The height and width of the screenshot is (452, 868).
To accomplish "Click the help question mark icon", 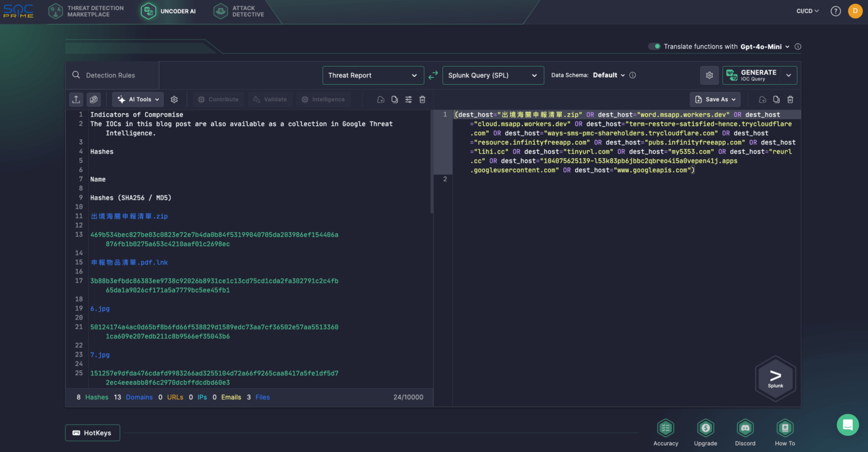I will (836, 11).
